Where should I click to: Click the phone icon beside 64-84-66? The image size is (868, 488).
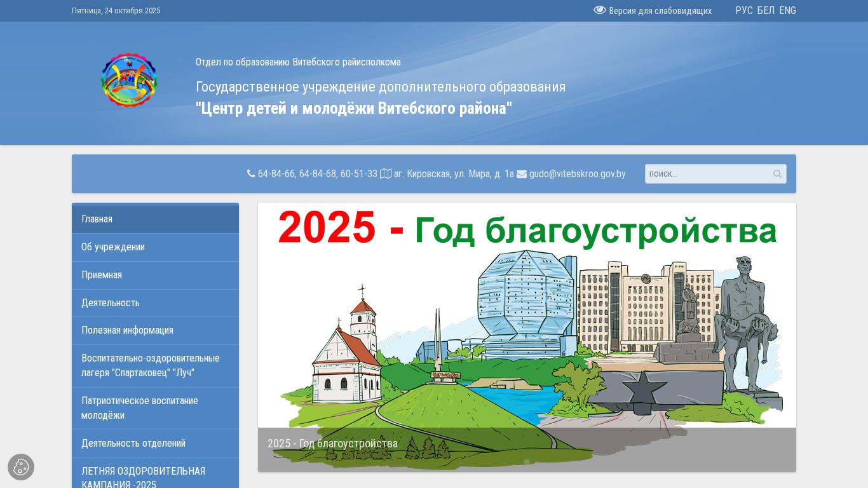pyautogui.click(x=251, y=173)
